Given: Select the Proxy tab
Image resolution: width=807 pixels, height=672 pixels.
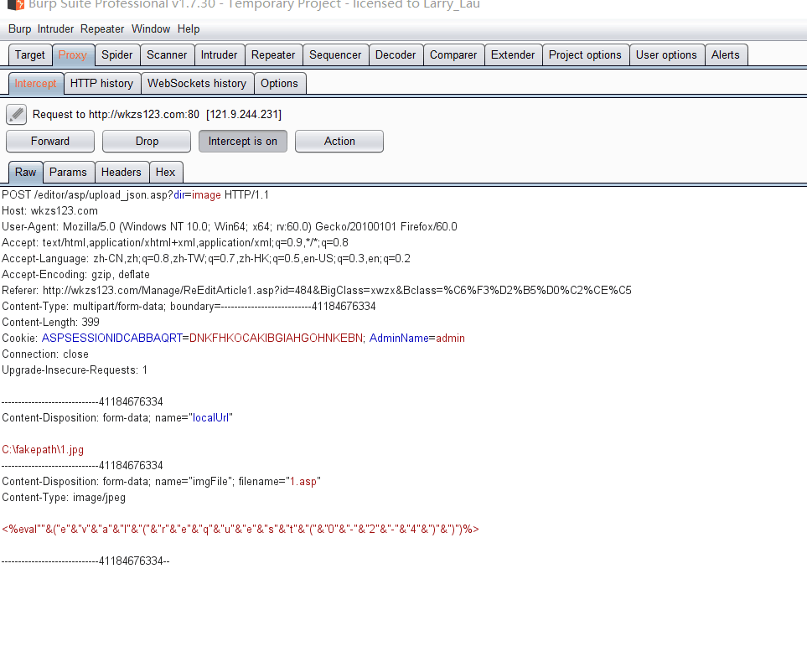Looking at the screenshot, I should coord(73,54).
